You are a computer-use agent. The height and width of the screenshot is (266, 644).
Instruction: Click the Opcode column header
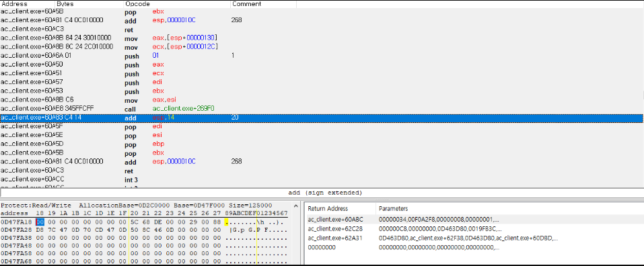click(x=177, y=3)
